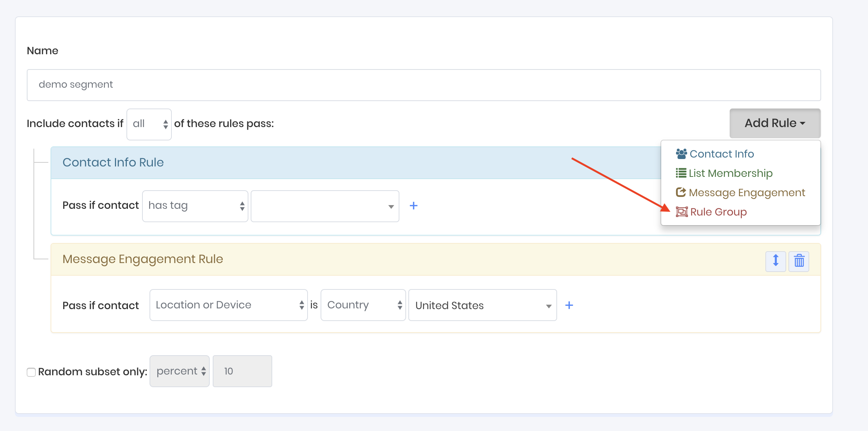Click the segment Name input field

424,85
